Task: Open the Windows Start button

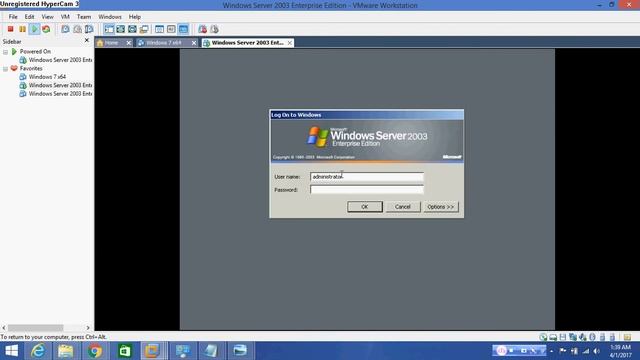Action: pyautogui.click(x=11, y=351)
